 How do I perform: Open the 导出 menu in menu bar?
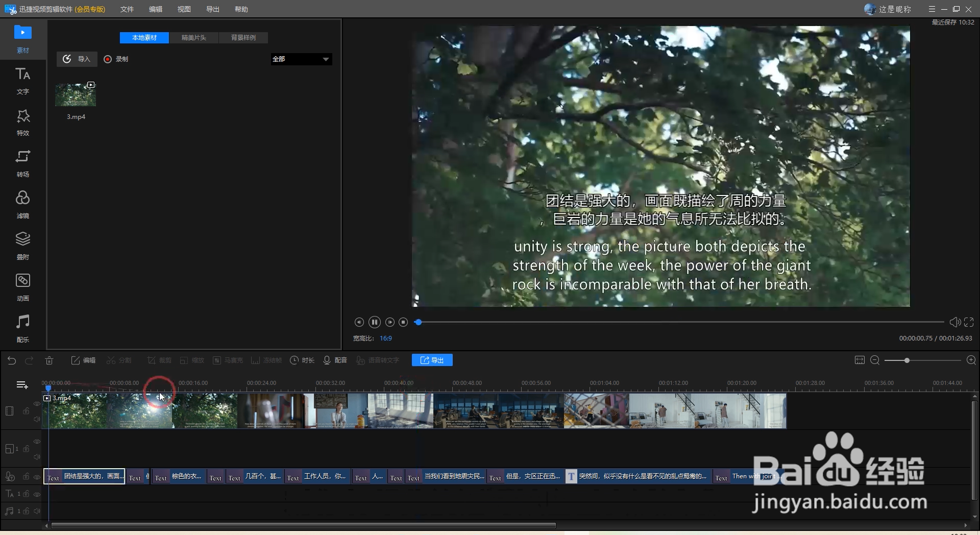point(213,9)
